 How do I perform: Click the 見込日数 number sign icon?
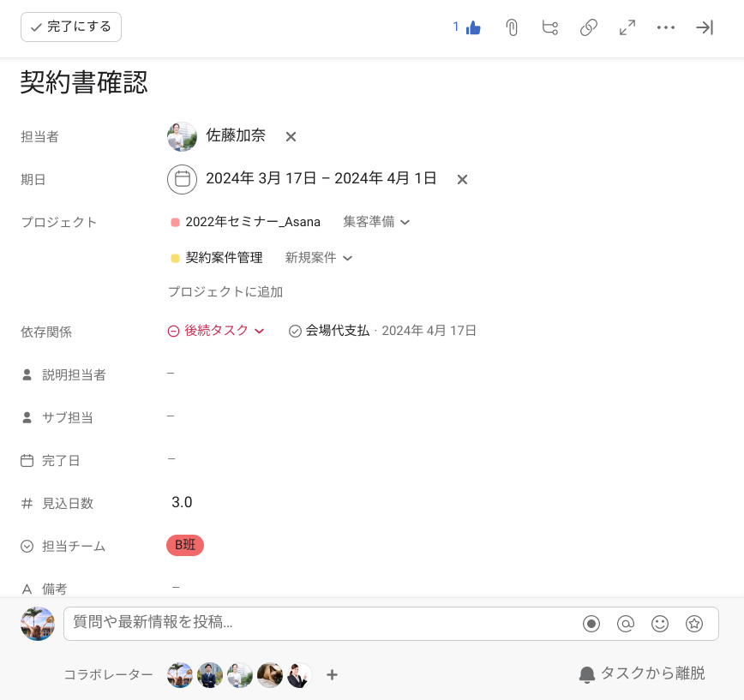pos(27,503)
